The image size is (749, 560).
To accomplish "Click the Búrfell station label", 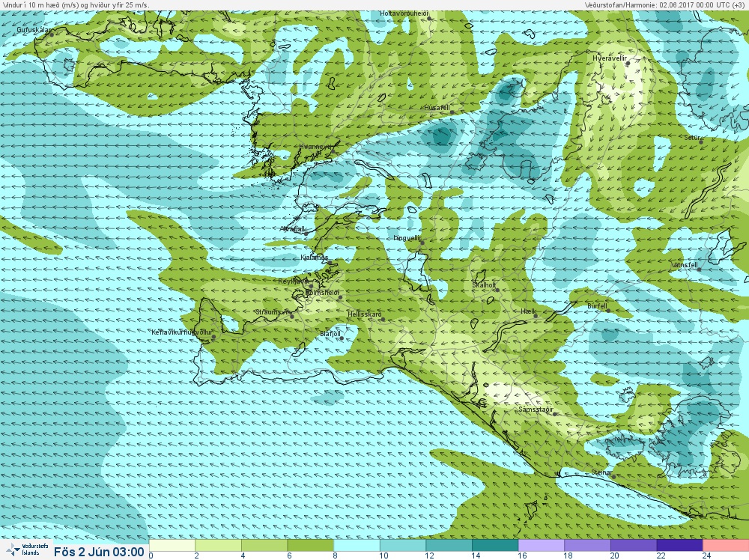I will 597,306.
